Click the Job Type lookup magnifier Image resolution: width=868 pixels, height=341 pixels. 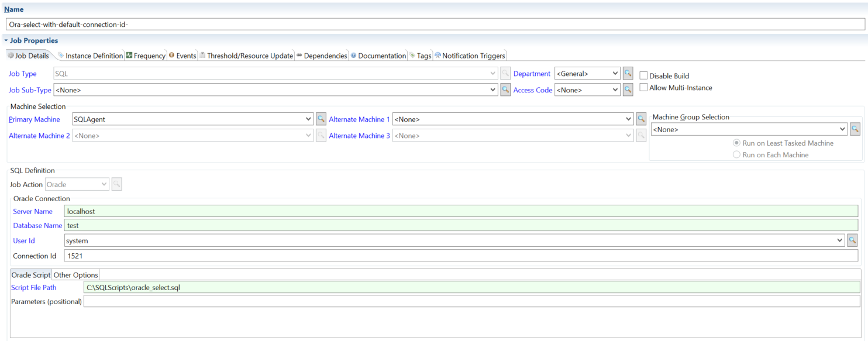point(505,74)
